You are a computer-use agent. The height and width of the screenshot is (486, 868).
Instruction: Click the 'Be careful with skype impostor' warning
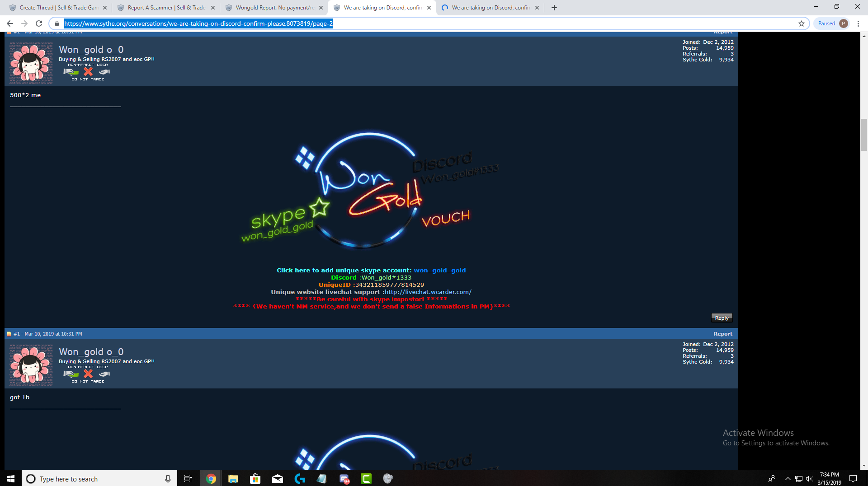click(x=371, y=299)
